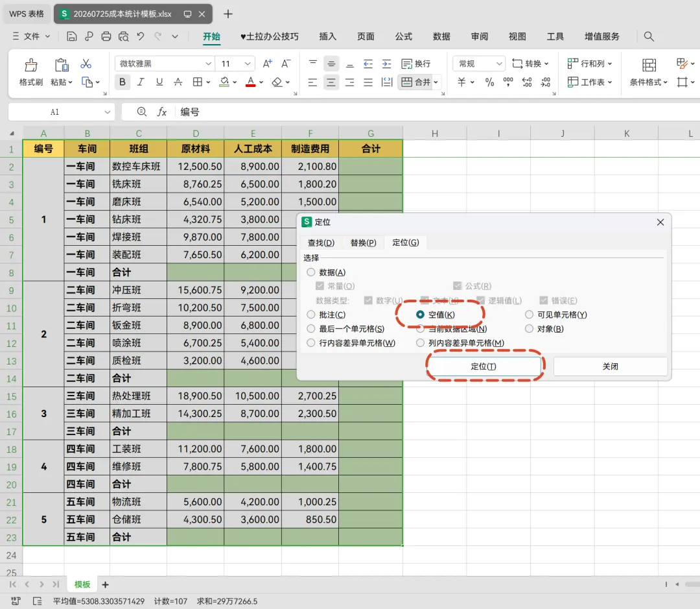The width and height of the screenshot is (700, 609).
Task: Open the 行和列 dropdown
Action: click(x=590, y=64)
